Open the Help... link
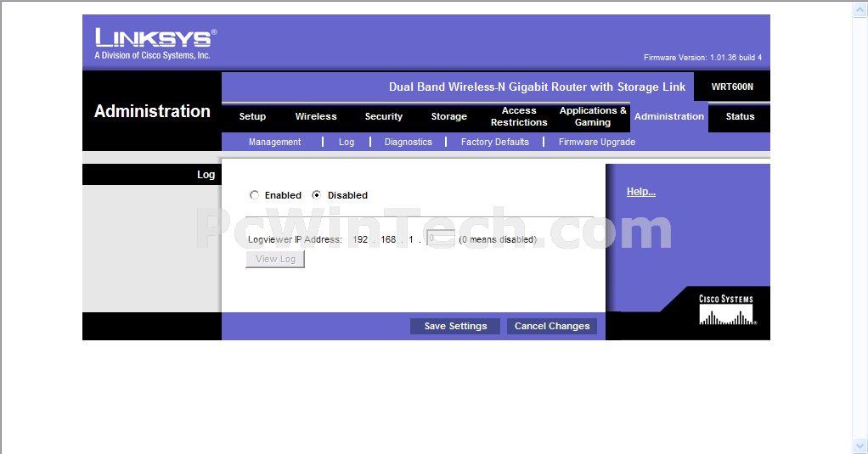This screenshot has width=868, height=454. [641, 192]
